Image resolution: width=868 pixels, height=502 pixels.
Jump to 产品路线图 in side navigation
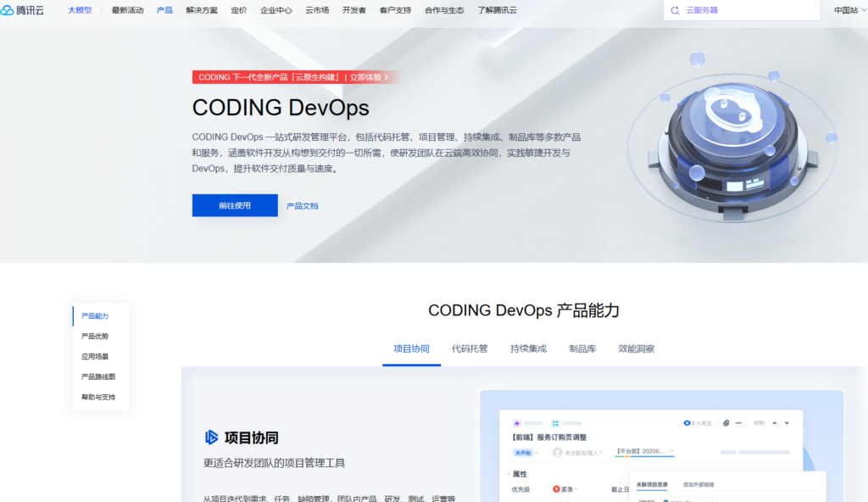tap(98, 376)
